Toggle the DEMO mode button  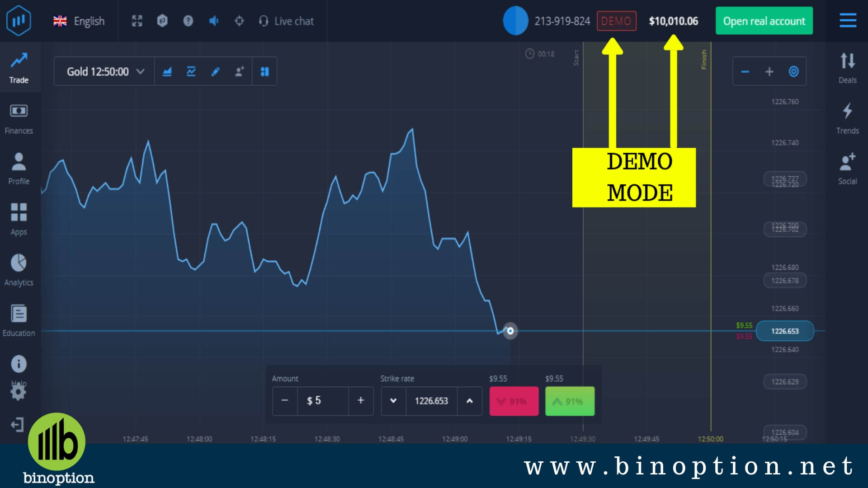[617, 20]
